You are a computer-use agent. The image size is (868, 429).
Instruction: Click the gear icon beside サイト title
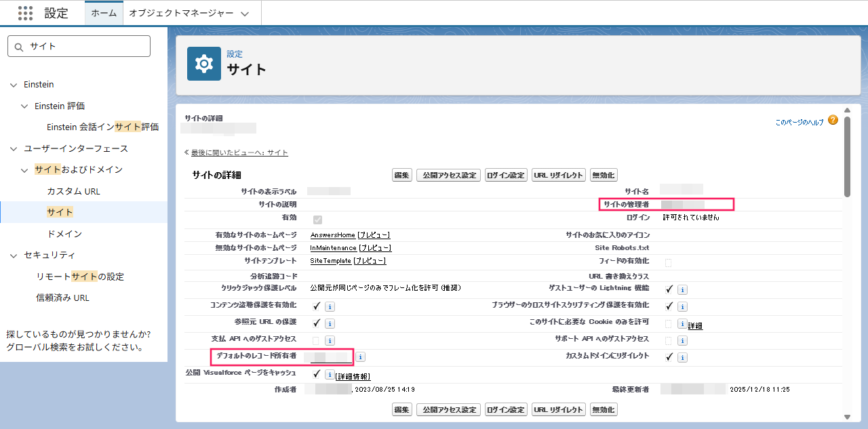point(204,64)
